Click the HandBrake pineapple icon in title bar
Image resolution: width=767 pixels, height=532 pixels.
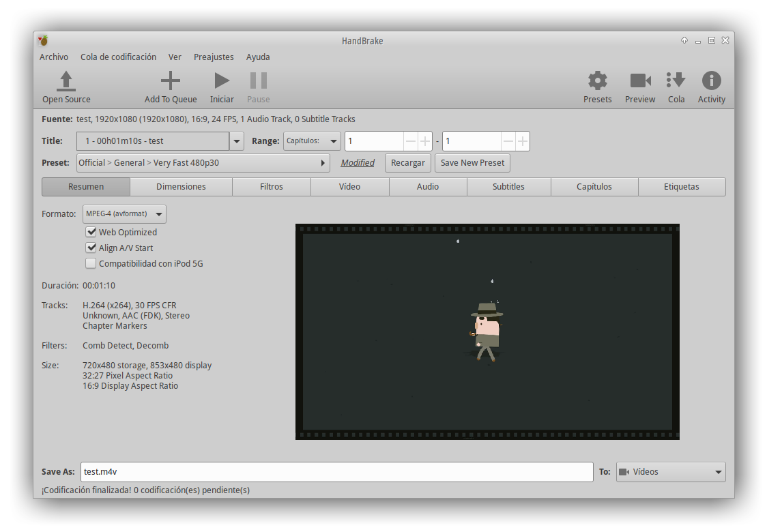(x=43, y=40)
